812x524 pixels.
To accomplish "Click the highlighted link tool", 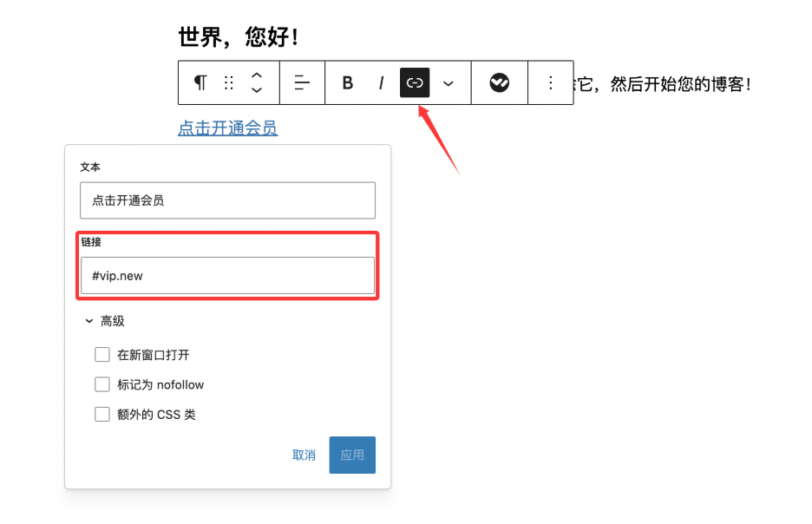I will [414, 82].
